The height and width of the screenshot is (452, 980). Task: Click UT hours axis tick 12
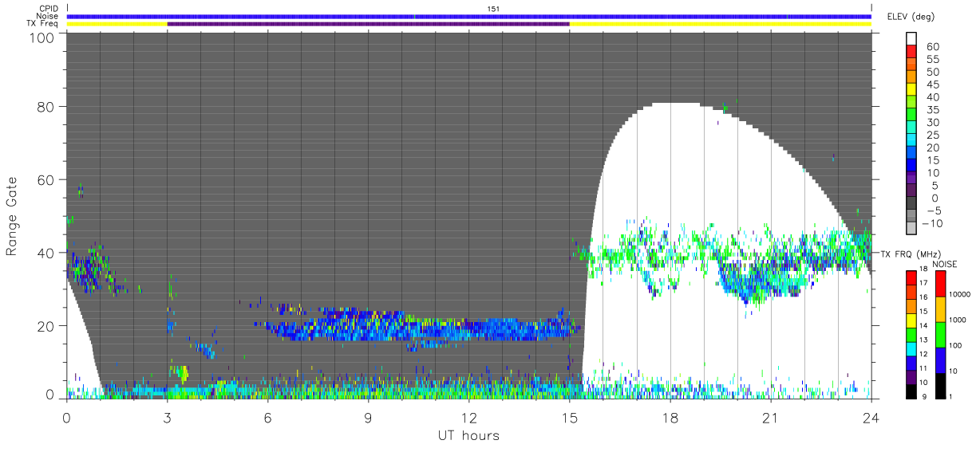(x=468, y=417)
